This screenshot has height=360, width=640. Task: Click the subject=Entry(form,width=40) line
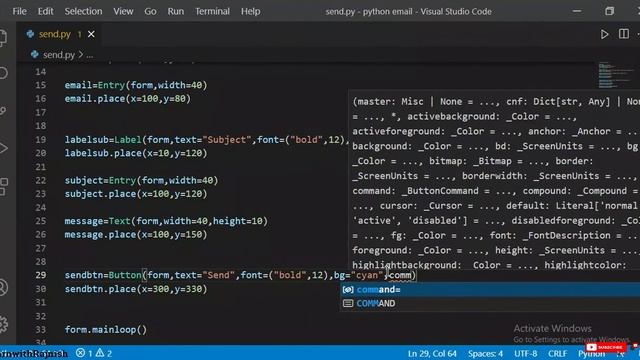coord(141,180)
